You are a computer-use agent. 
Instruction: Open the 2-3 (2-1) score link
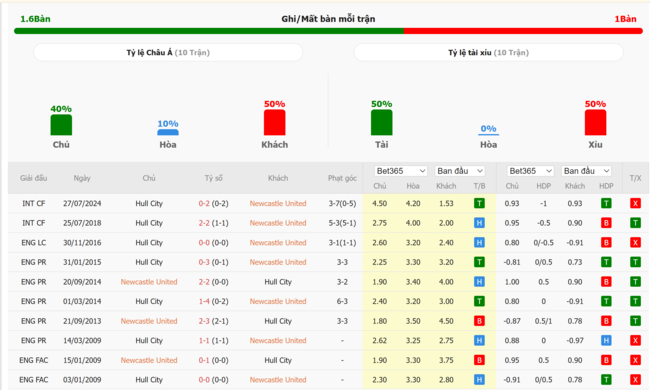[213, 321]
